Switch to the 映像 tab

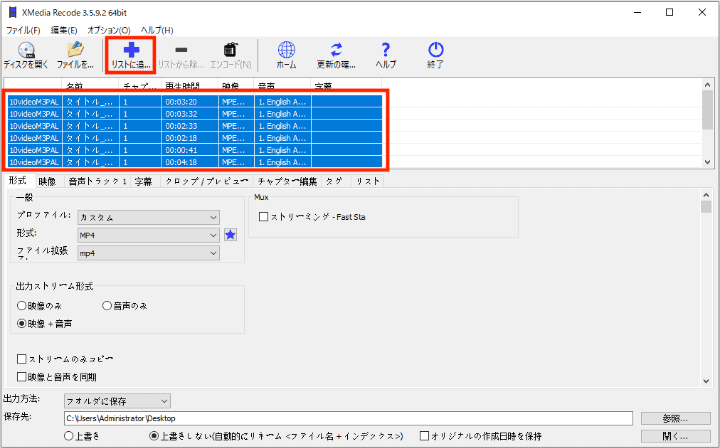click(47, 181)
